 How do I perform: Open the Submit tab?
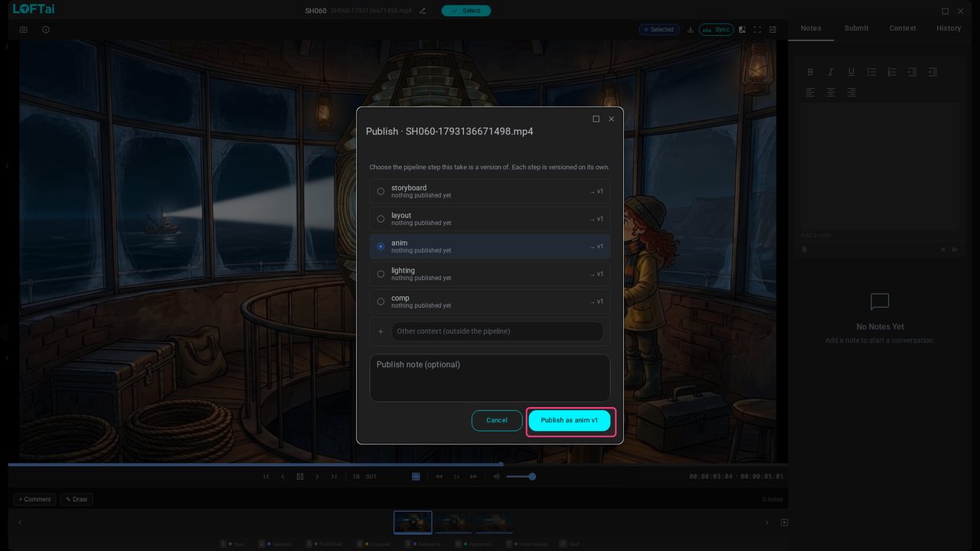click(857, 28)
